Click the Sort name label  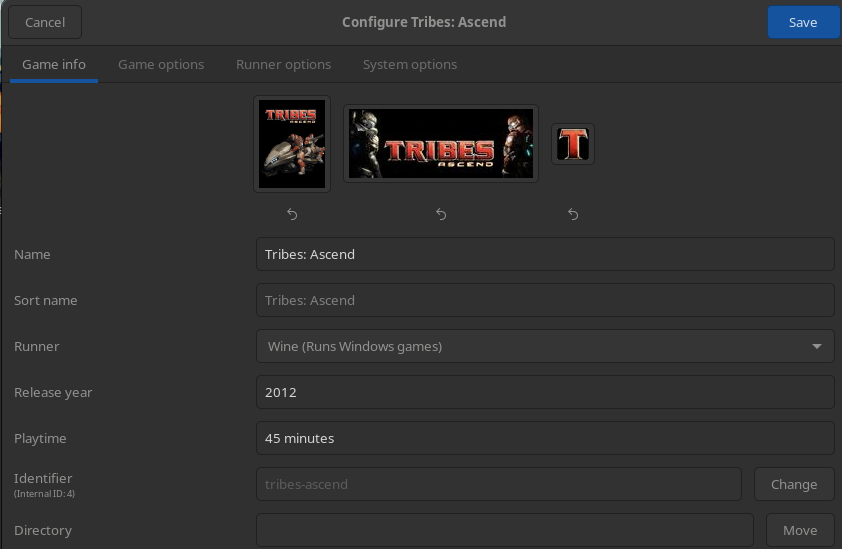pos(46,300)
